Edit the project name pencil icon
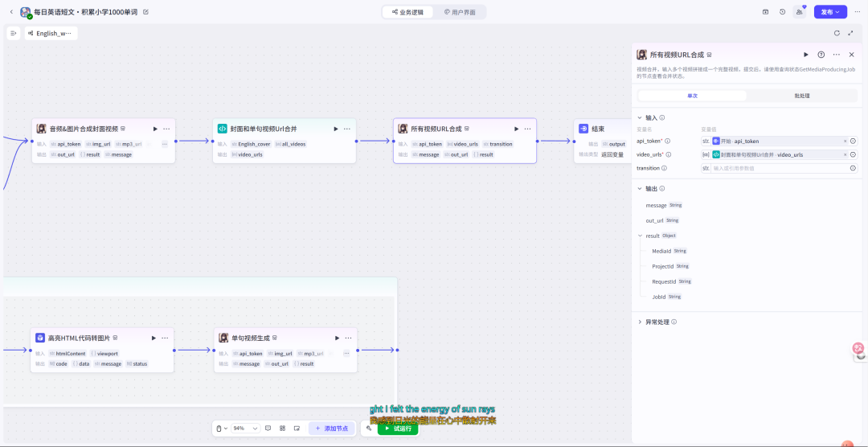 [145, 12]
